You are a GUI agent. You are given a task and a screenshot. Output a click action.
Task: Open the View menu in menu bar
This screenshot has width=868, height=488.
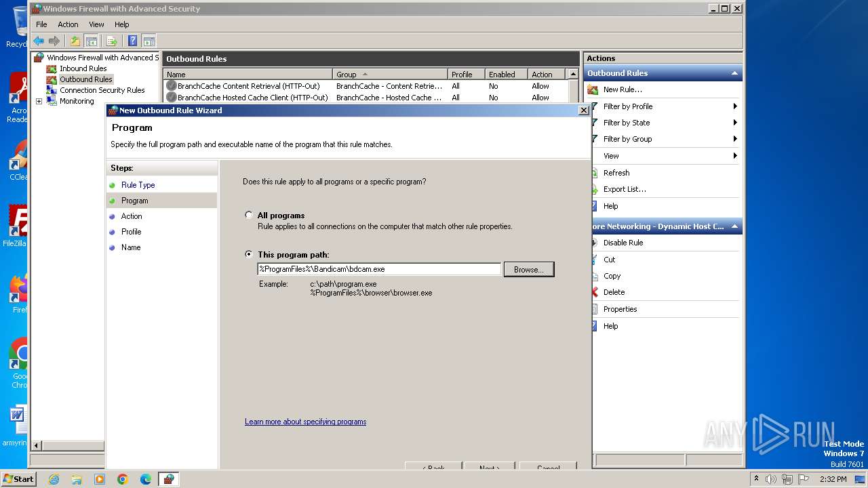97,24
